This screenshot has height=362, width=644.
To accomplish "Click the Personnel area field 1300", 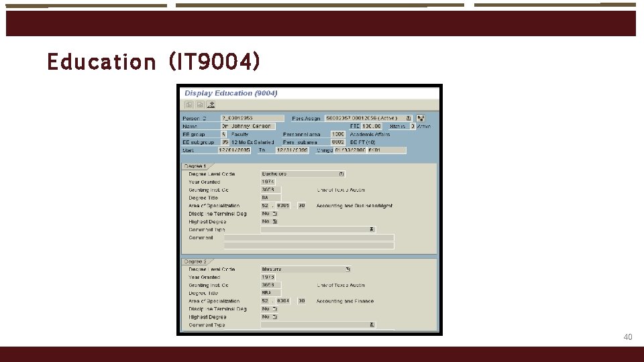I will (337, 134).
